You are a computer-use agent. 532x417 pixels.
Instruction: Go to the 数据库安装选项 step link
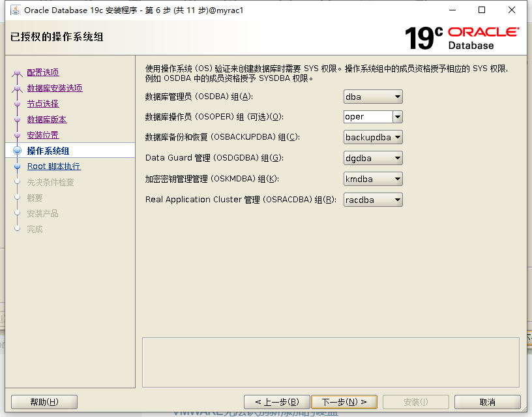click(x=55, y=88)
